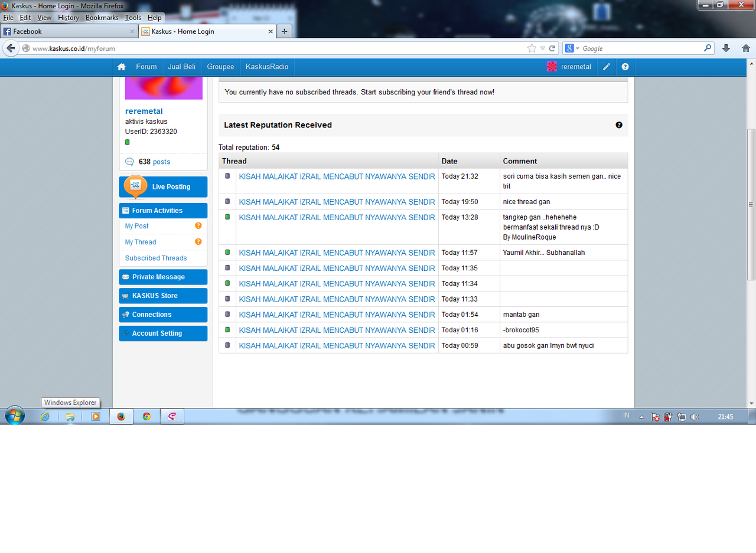
Task: Open Windows Explorer folder in taskbar
Action: pyautogui.click(x=70, y=416)
